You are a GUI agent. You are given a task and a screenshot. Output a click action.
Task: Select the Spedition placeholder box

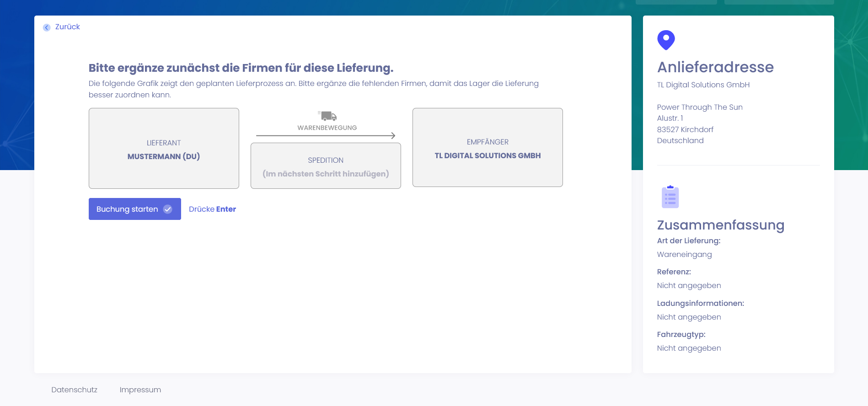click(x=326, y=166)
